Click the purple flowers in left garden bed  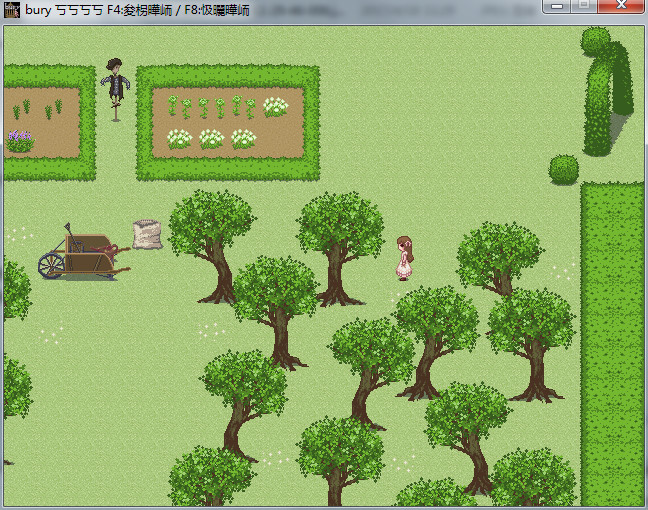19,141
